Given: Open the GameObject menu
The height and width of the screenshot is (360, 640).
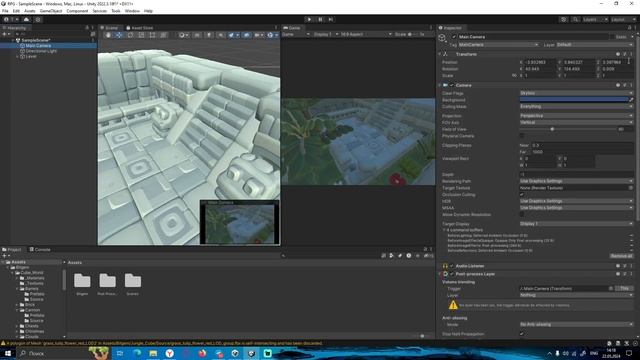Looking at the screenshot, I should [x=51, y=11].
